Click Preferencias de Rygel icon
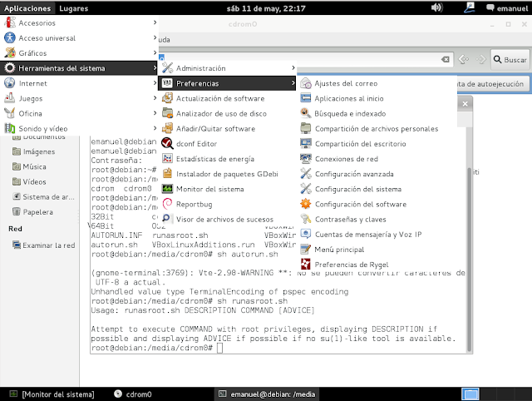Viewport: 532px width, 401px height. click(x=306, y=265)
